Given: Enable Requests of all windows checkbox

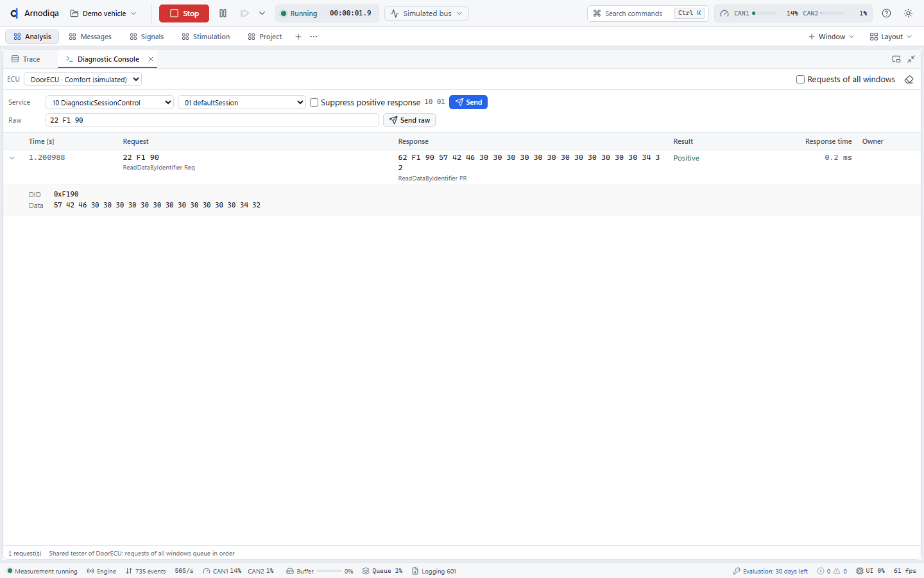Looking at the screenshot, I should click(800, 80).
